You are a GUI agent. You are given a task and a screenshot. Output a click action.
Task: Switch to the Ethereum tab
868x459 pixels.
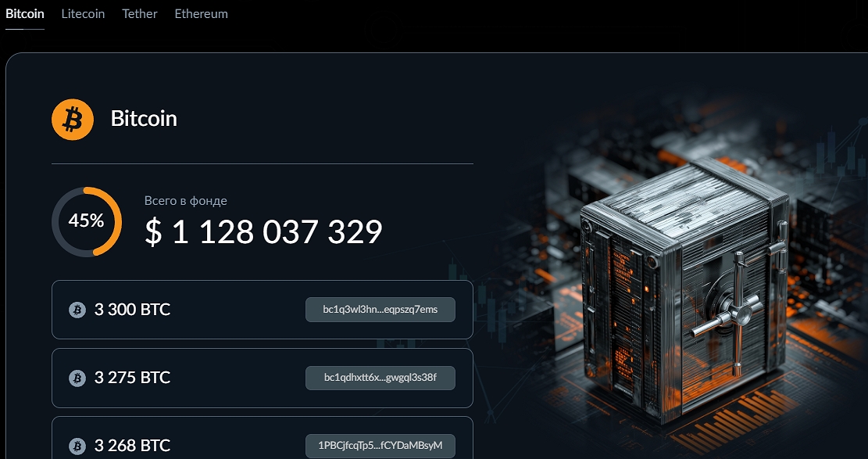coord(201,14)
